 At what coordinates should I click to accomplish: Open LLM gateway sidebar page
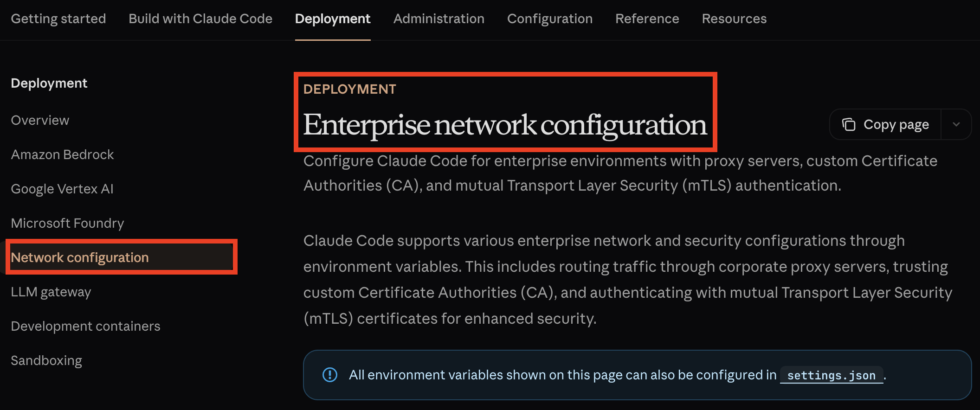(x=51, y=292)
